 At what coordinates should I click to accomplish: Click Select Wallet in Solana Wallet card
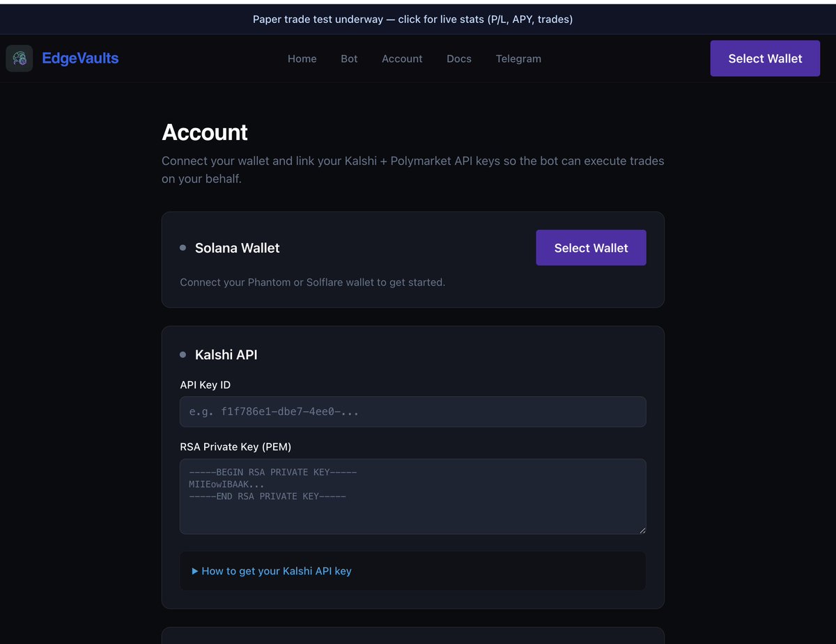point(591,248)
